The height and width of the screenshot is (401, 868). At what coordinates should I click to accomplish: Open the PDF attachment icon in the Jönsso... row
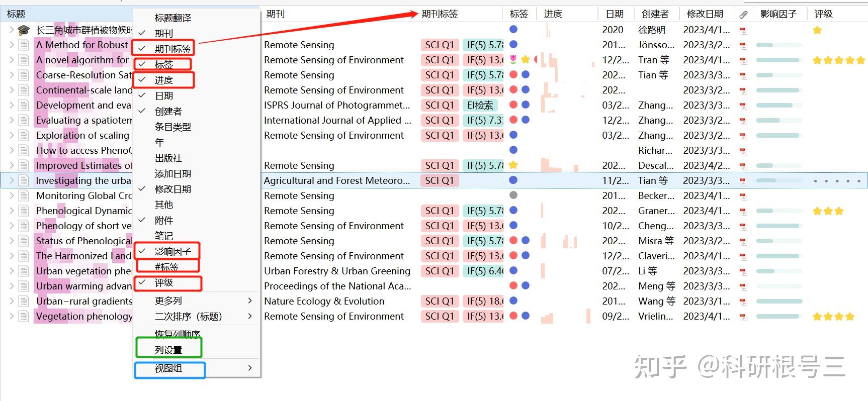[x=743, y=45]
